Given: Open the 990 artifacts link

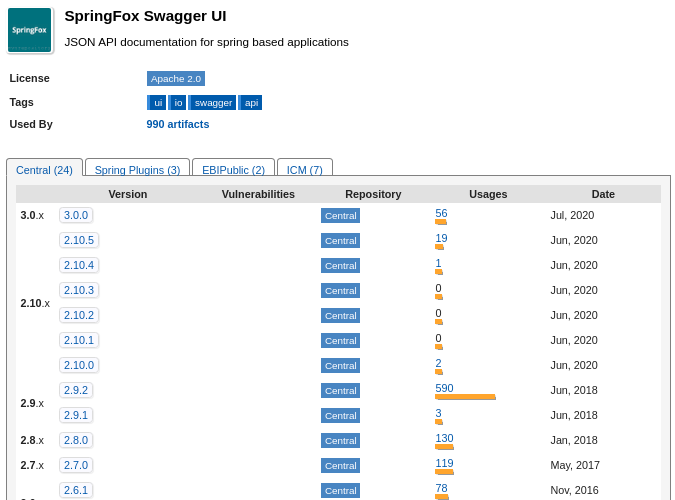Looking at the screenshot, I should tap(178, 124).
